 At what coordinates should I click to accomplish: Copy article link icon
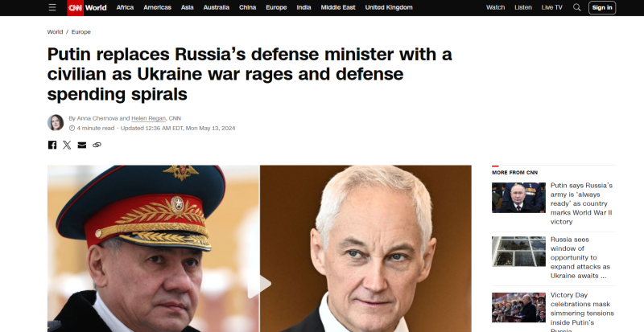[97, 145]
